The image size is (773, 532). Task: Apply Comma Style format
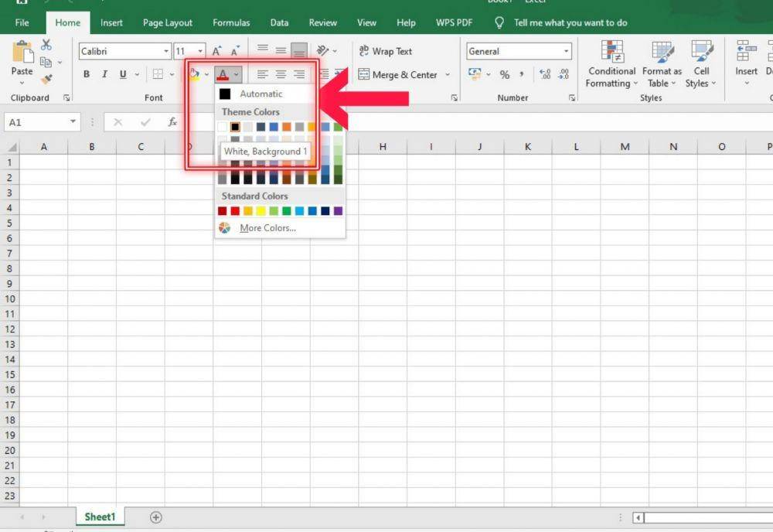(x=522, y=74)
